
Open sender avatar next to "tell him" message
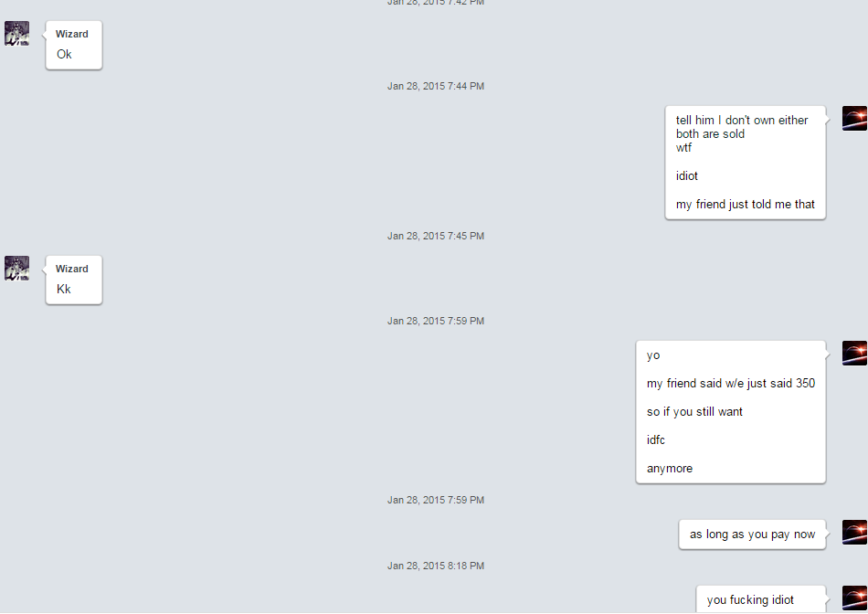[854, 119]
